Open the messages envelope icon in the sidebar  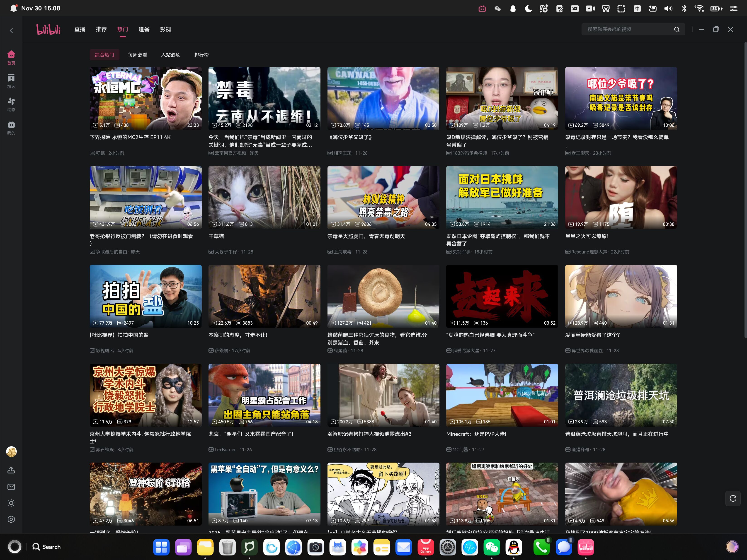point(11,487)
